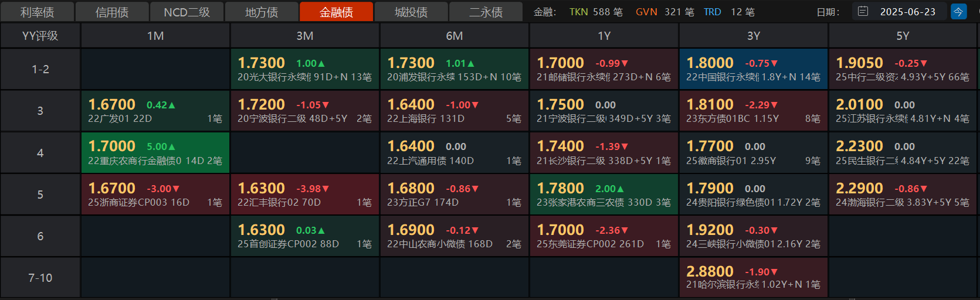The image size is (980, 300).
Task: Open the 20宁波银行二级 cell
Action: [305, 111]
